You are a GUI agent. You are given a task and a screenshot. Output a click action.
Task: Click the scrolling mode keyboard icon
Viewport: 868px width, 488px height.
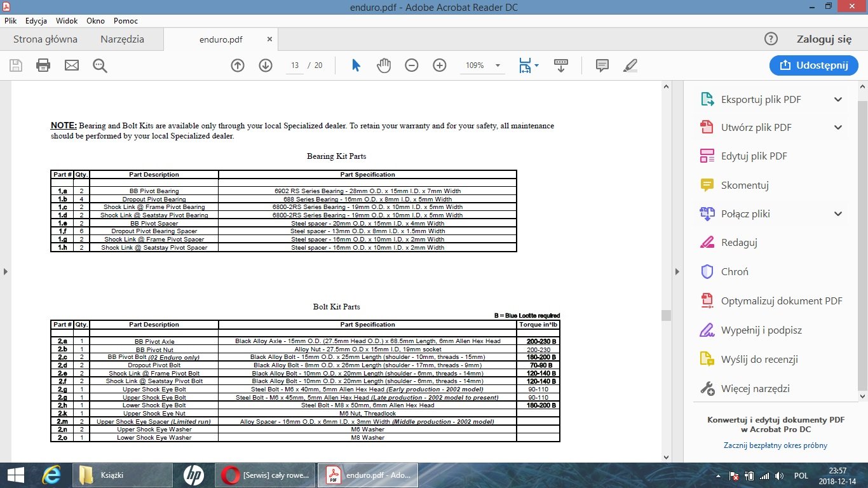(x=561, y=65)
